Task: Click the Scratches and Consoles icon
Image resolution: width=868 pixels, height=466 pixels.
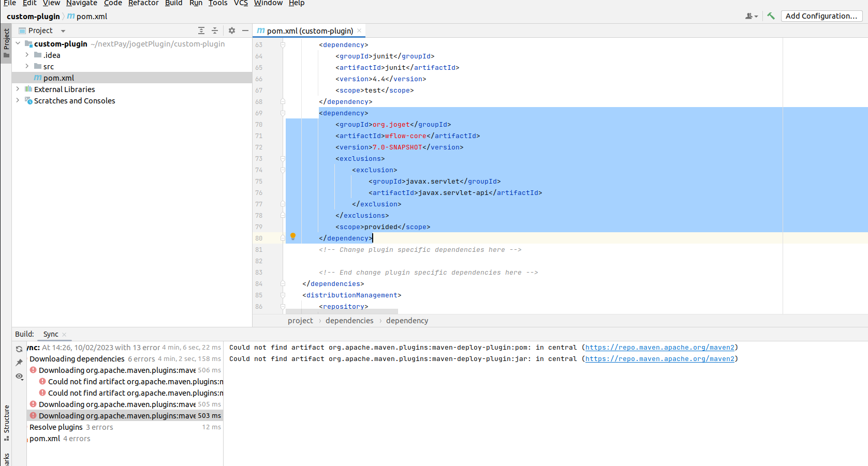Action: [x=28, y=101]
